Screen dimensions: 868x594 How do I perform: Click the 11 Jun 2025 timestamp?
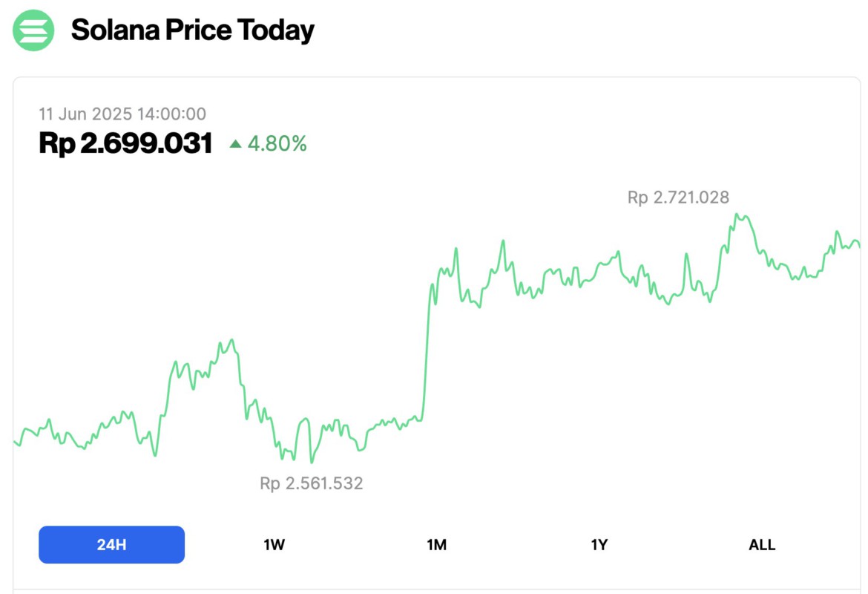(122, 114)
